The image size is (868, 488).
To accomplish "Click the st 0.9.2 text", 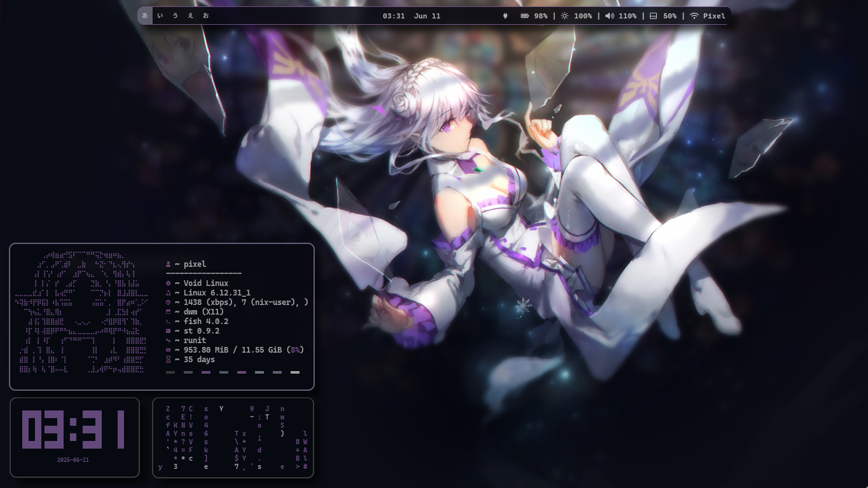I will point(202,331).
